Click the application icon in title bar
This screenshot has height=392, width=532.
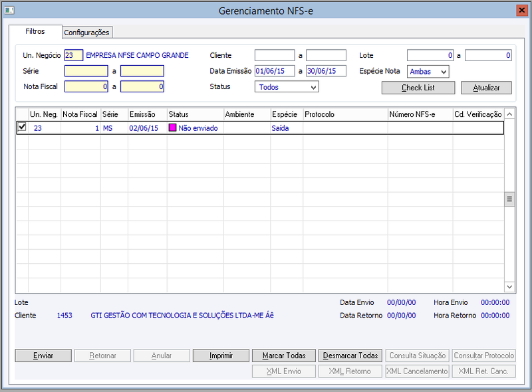pos(9,11)
